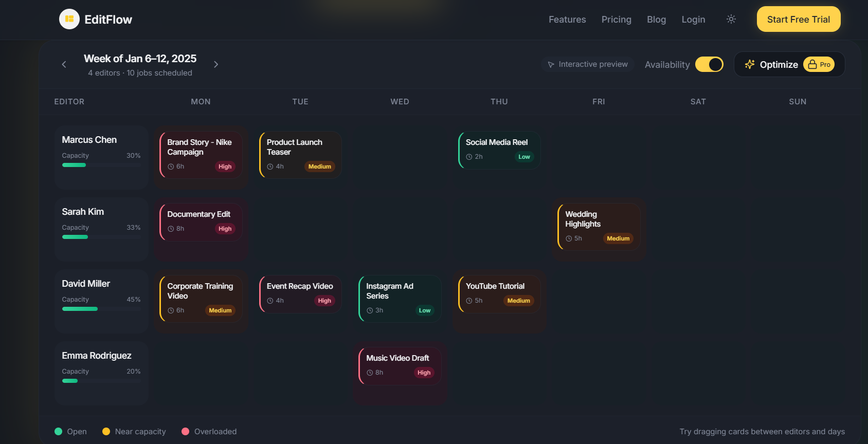Screen dimensions: 868x444
Task: Open the Blog page link
Action: [x=656, y=20]
